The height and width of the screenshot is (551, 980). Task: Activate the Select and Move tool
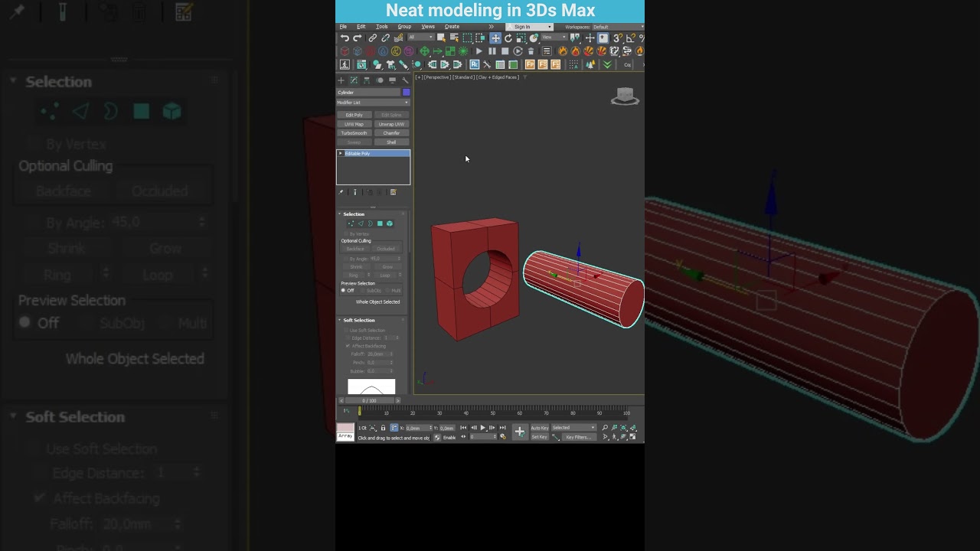495,38
